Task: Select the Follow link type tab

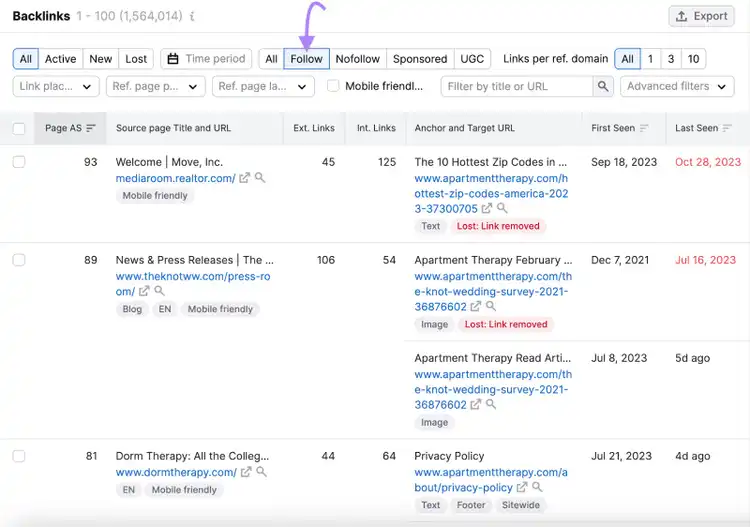Action: (x=306, y=59)
